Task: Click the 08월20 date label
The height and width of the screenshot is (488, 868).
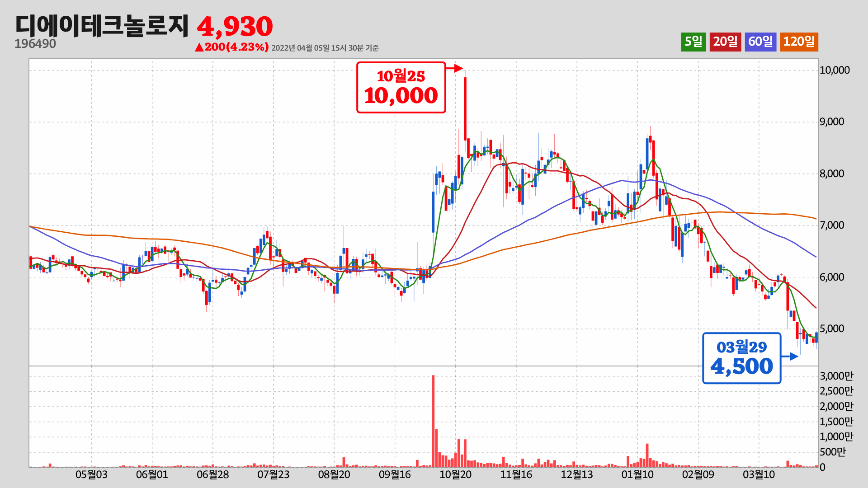Action: (x=334, y=475)
